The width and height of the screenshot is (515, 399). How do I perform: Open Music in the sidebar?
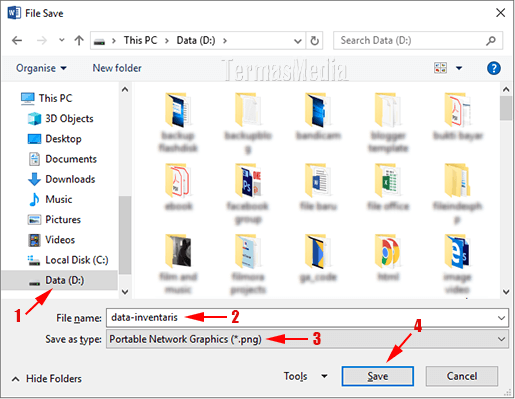point(50,199)
